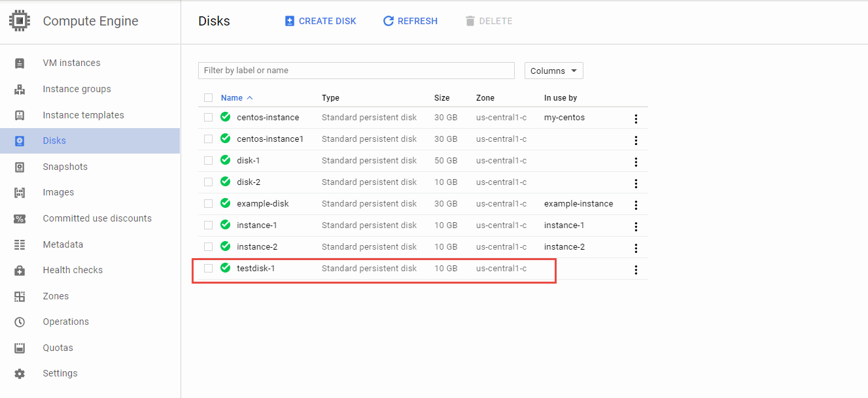Click the Instance groups sidebar icon
Screen dimensions: 868x398
(20, 90)
